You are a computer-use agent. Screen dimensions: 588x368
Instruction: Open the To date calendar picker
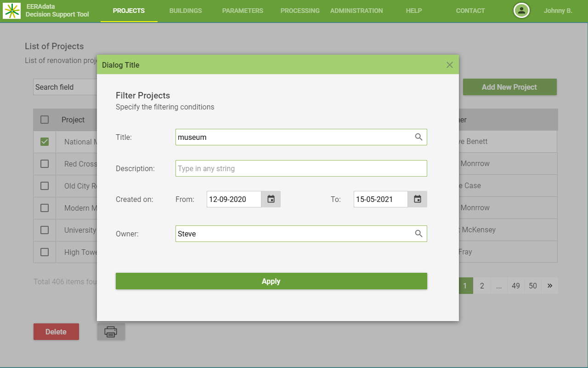point(418,199)
